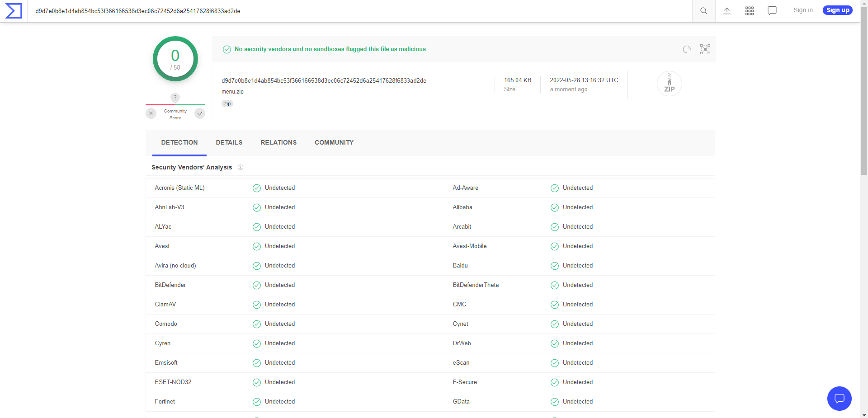Click the Emsisoft vendor name
This screenshot has height=418, width=868.
pos(166,363)
